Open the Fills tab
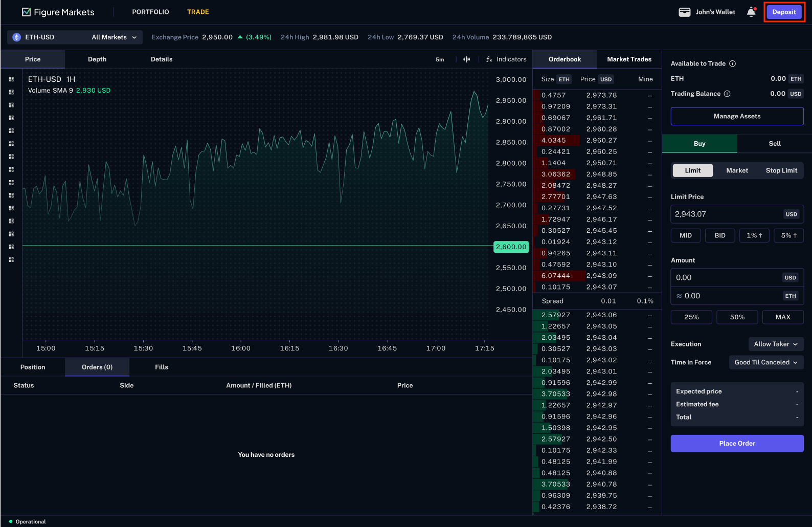 pyautogui.click(x=162, y=367)
